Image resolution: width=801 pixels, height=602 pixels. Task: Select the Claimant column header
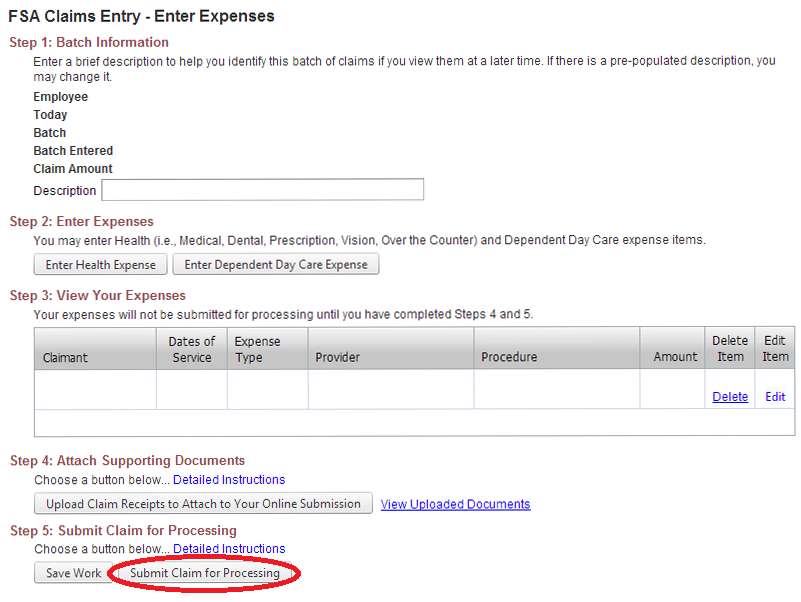[66, 357]
